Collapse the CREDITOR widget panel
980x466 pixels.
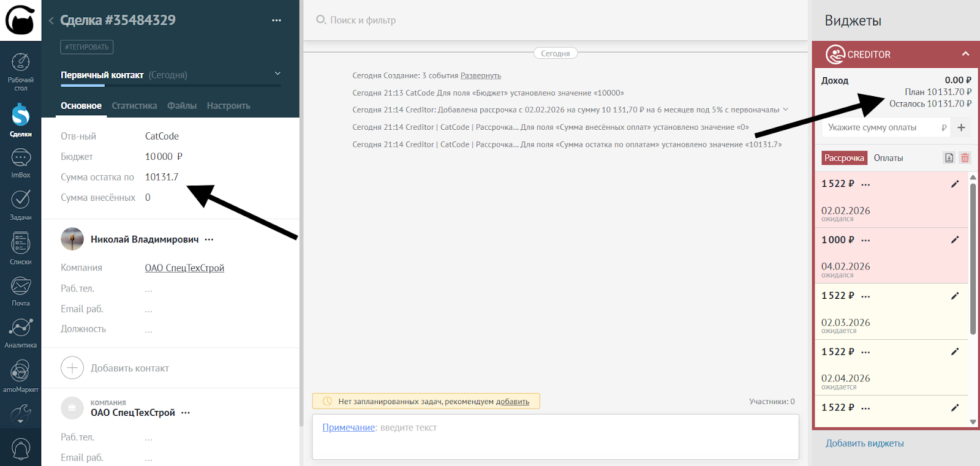[965, 54]
